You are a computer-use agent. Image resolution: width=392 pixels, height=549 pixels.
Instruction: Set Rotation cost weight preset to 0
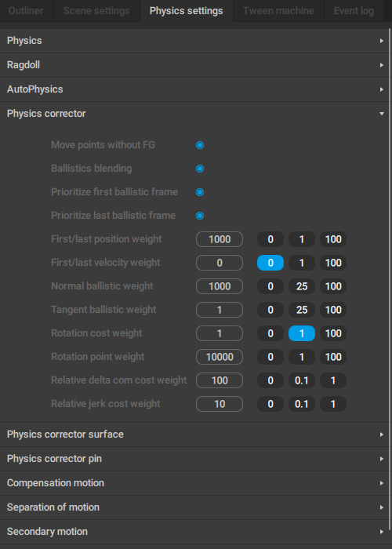[x=270, y=333]
